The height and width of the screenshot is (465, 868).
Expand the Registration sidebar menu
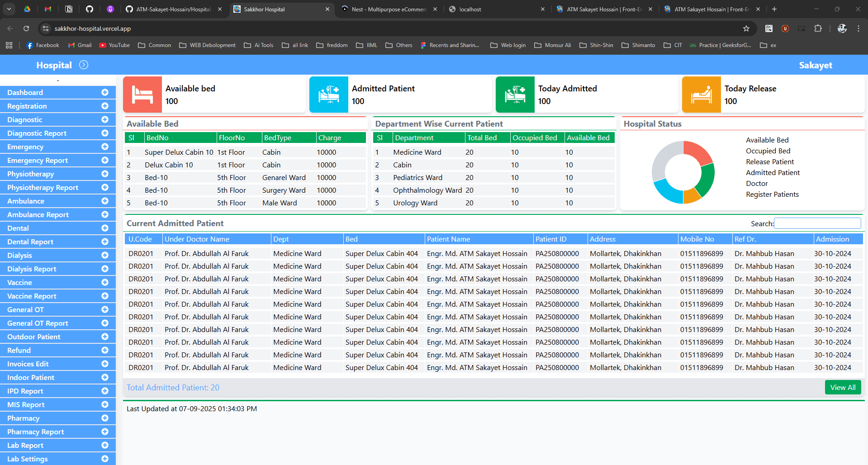click(x=104, y=106)
